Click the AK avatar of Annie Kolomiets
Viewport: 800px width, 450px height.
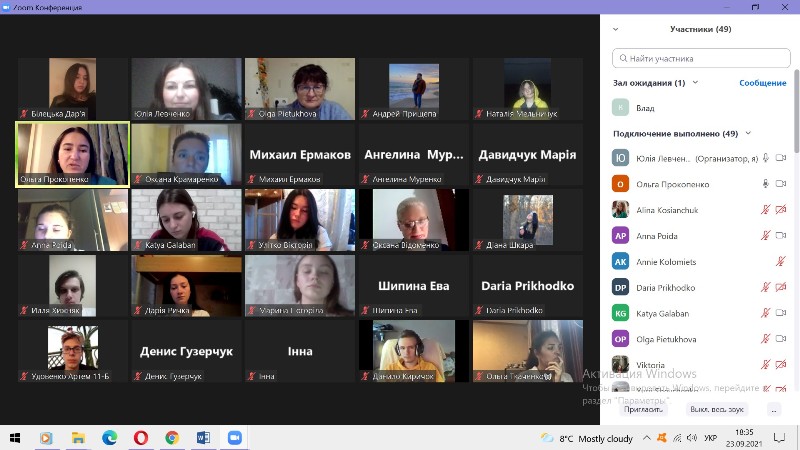[620, 261]
